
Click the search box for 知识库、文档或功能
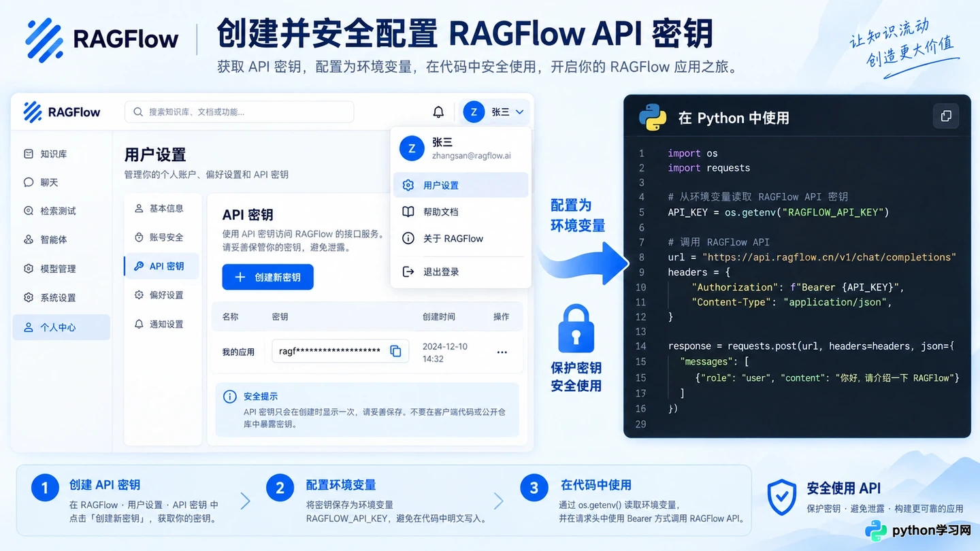coord(239,112)
